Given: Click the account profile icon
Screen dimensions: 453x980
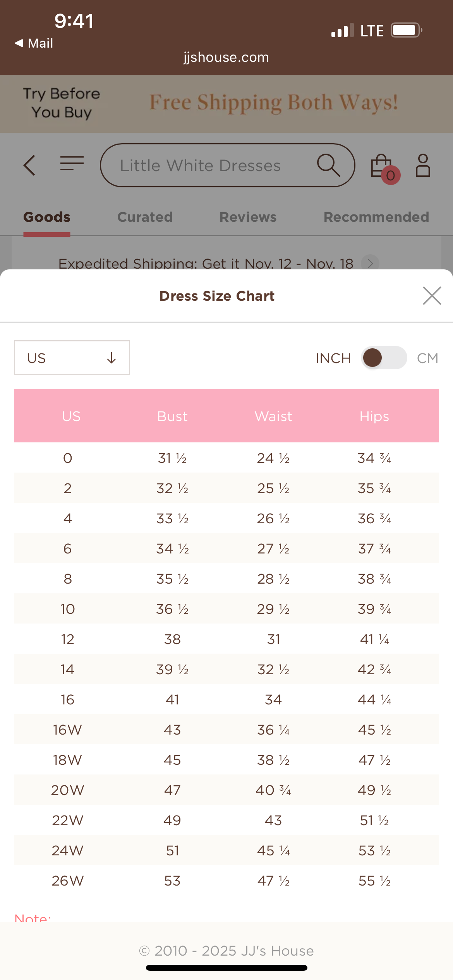Looking at the screenshot, I should (x=423, y=165).
